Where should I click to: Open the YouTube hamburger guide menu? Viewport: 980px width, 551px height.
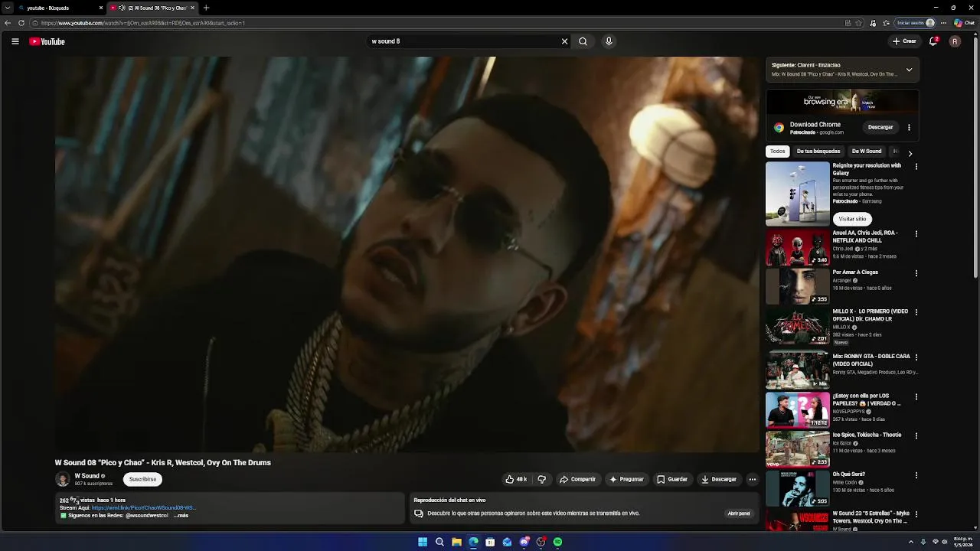15,41
